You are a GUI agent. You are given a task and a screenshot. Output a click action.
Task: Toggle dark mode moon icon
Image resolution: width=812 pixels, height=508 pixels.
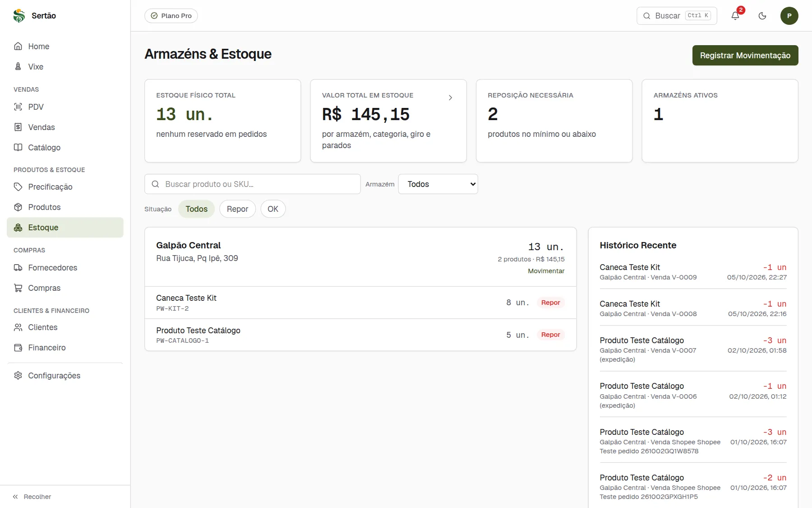tap(762, 16)
